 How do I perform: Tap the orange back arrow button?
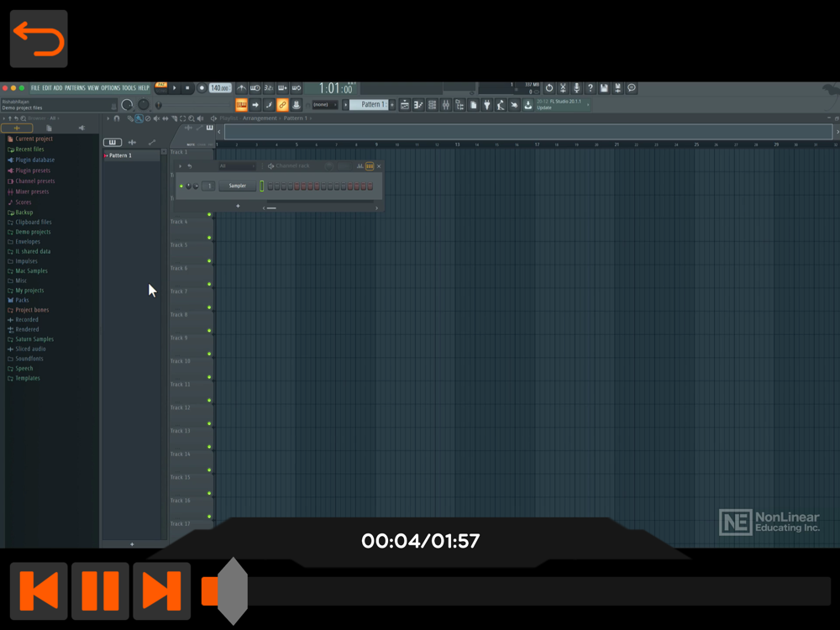[x=39, y=39]
